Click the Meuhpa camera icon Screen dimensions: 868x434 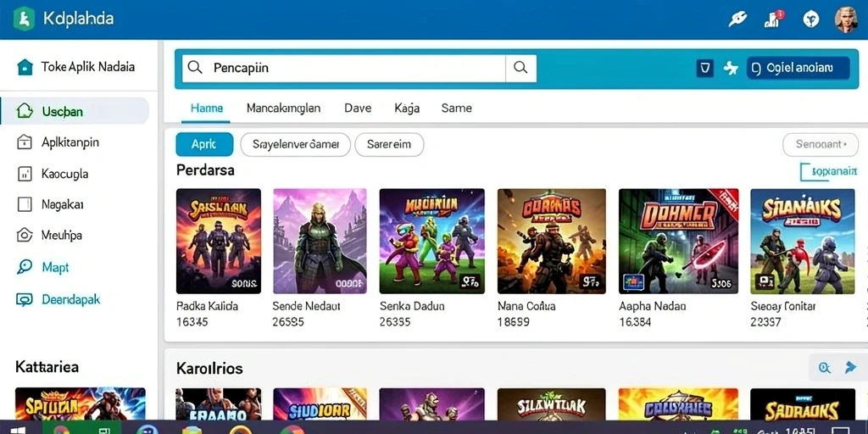(25, 236)
